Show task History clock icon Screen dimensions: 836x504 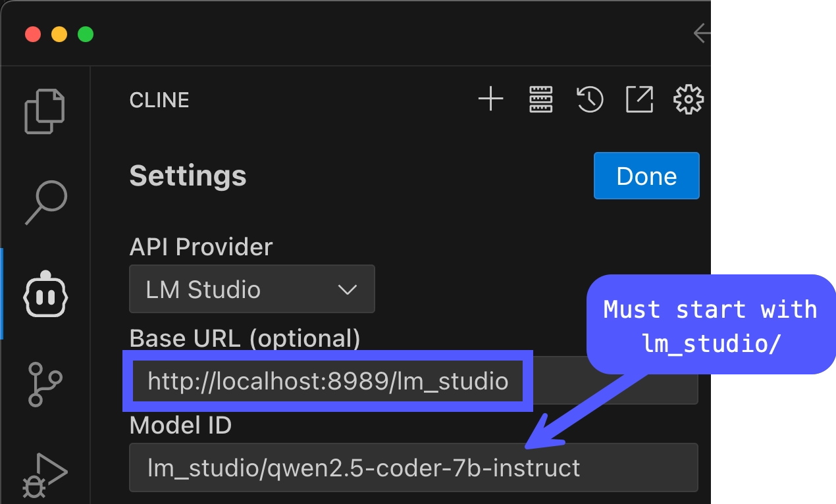point(590,99)
